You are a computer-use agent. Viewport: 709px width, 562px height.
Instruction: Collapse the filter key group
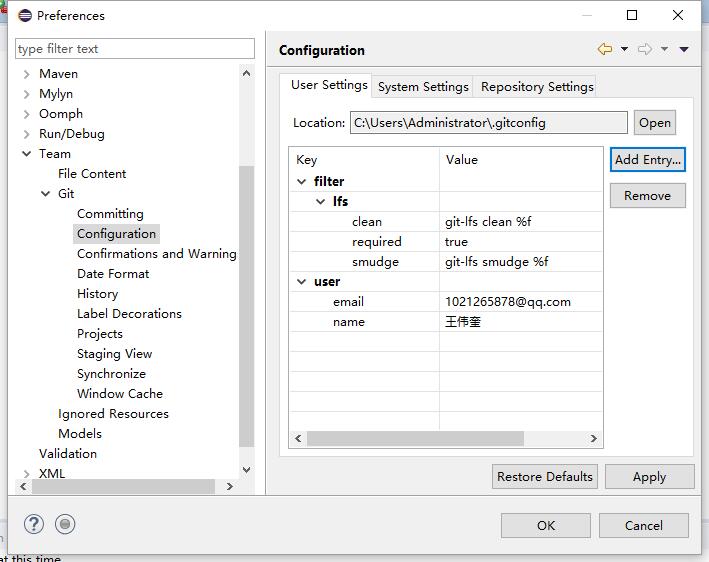tap(302, 182)
